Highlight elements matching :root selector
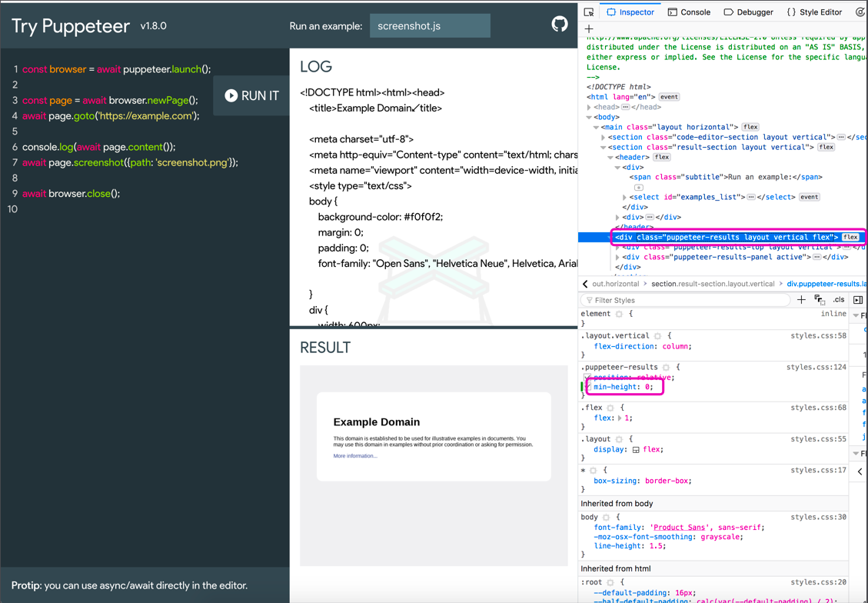 tap(610, 582)
